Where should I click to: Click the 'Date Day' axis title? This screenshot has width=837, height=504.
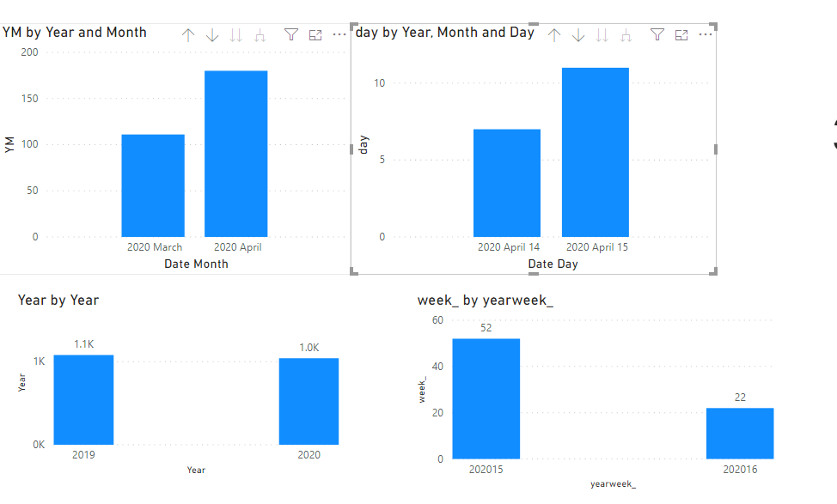coord(553,264)
